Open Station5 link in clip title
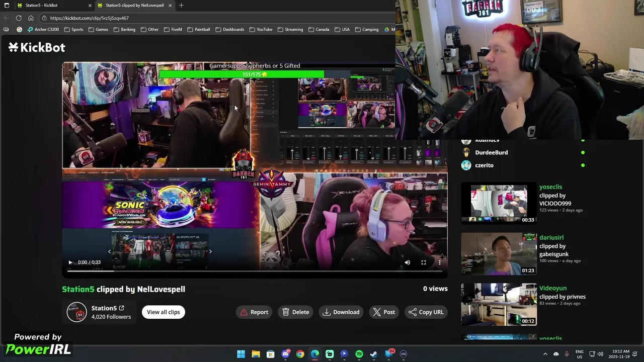The height and width of the screenshot is (362, 644). coord(78,289)
